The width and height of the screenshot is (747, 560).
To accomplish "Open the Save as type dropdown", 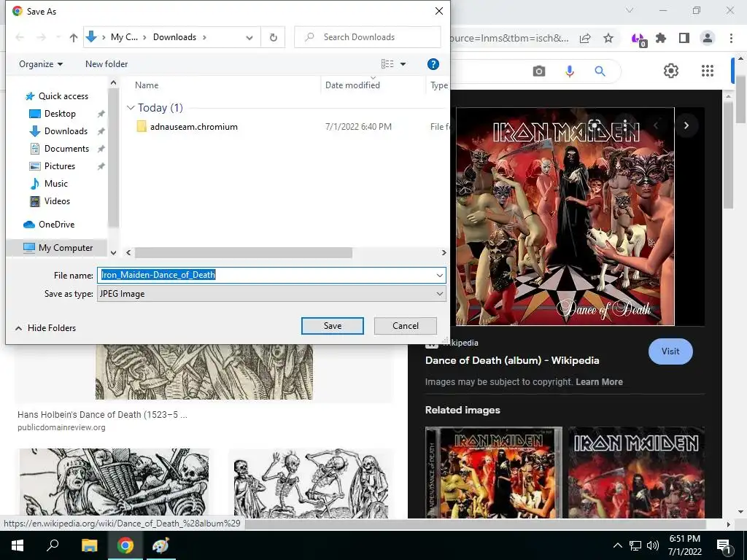I will 271,294.
